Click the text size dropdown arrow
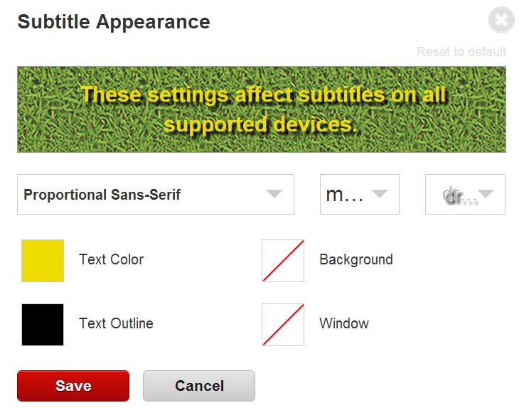 pyautogui.click(x=380, y=194)
